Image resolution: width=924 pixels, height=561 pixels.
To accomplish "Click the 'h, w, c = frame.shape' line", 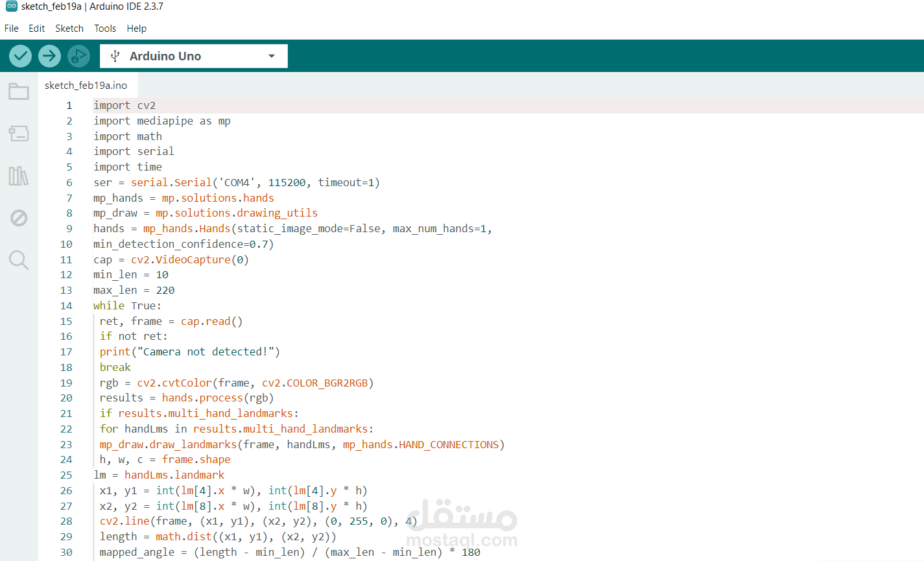I will [165, 460].
